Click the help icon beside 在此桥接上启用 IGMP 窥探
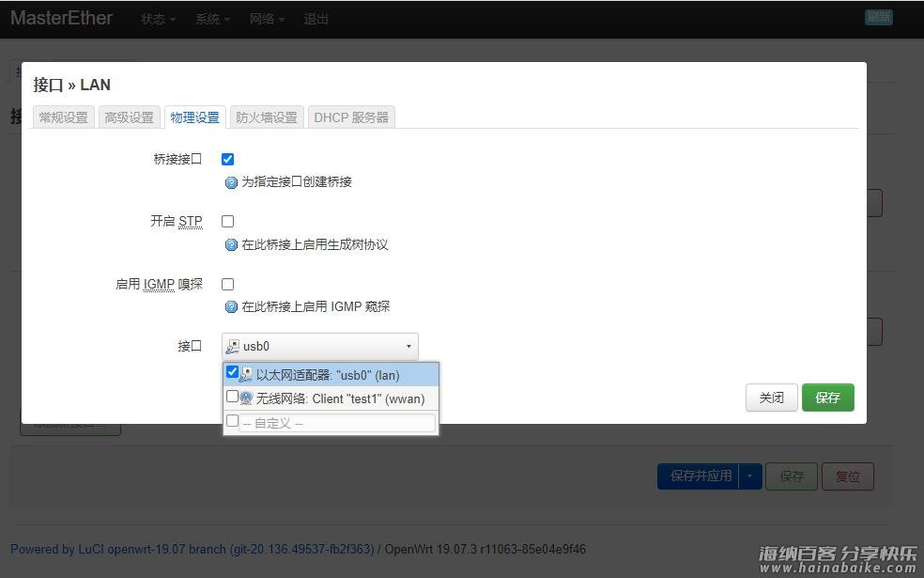This screenshot has width=924, height=578. click(x=231, y=307)
